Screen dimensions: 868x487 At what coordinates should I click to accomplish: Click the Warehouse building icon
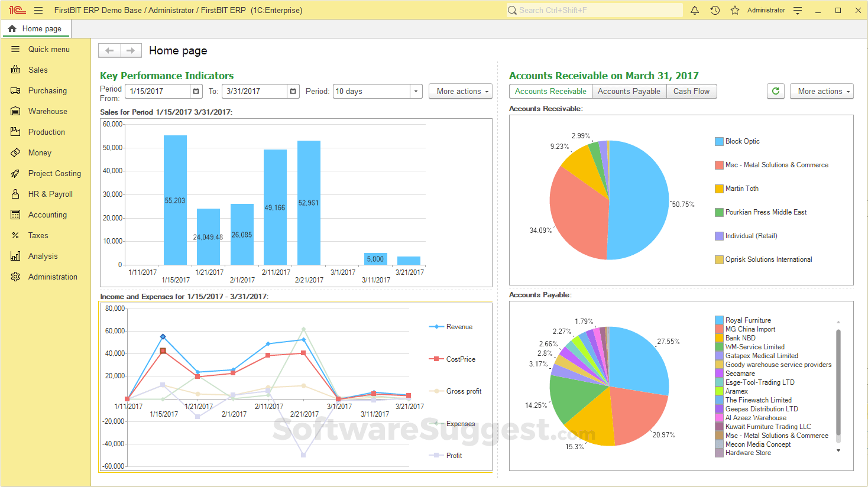pos(15,111)
